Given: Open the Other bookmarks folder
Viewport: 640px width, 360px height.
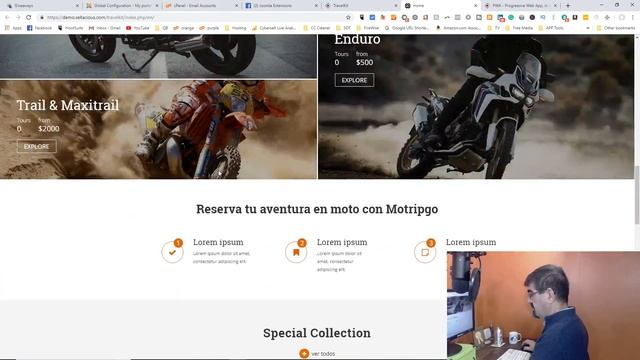Looking at the screenshot, I should [x=616, y=28].
